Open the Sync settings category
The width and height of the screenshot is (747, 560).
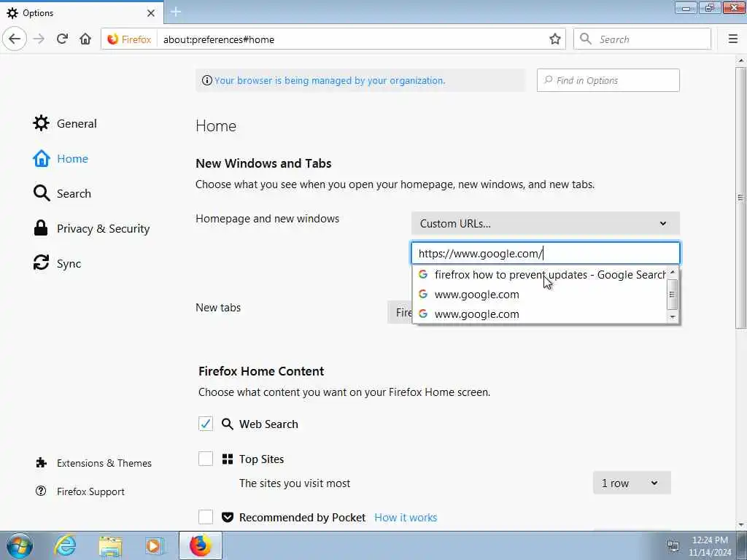57,263
